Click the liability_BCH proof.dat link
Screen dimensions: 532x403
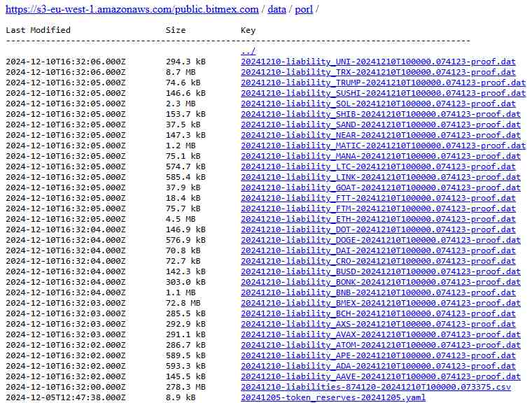pyautogui.click(x=378, y=313)
